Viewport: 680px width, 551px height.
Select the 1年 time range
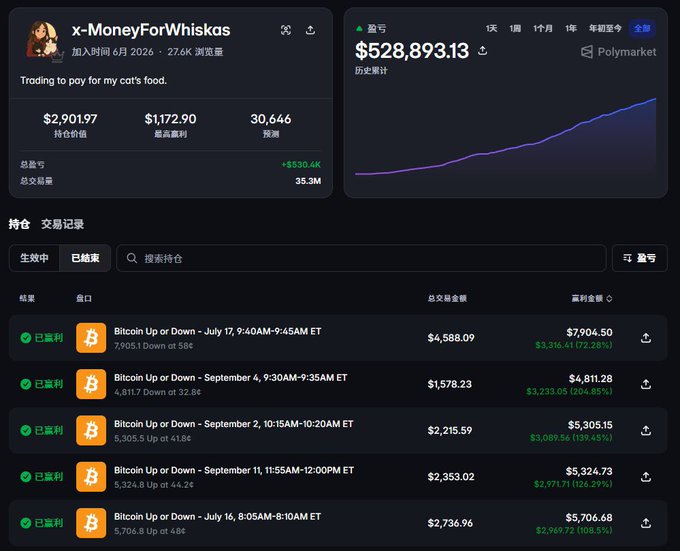click(x=571, y=29)
